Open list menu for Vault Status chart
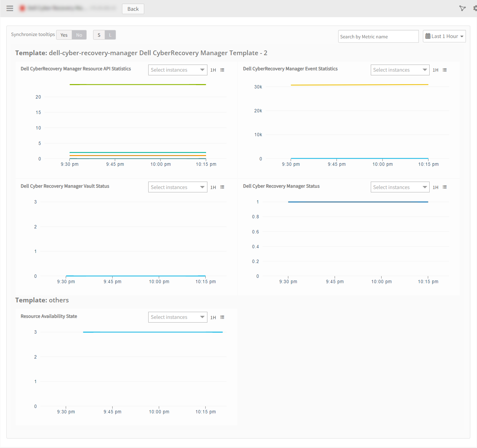 click(x=222, y=187)
